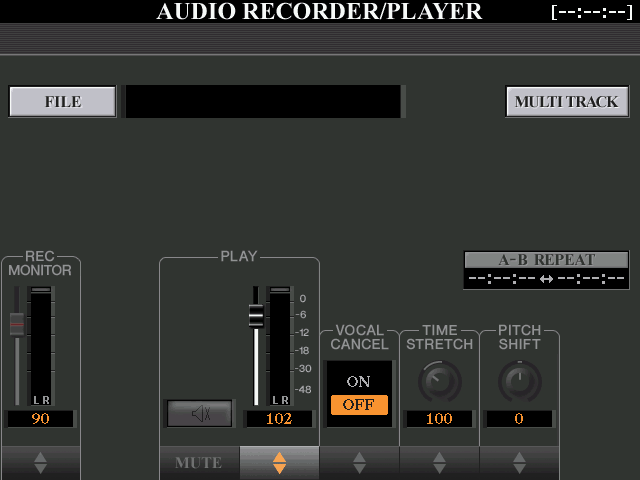Click the orange PLAY volume up/down arrows
The image size is (640, 480).
click(279, 463)
